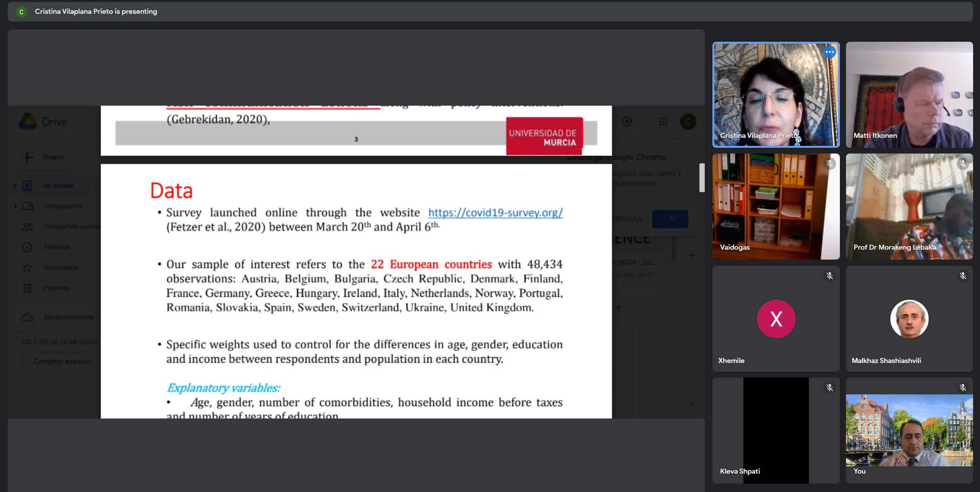
Task: Click muted mic icon on Vaidogas tile
Action: coord(829,164)
